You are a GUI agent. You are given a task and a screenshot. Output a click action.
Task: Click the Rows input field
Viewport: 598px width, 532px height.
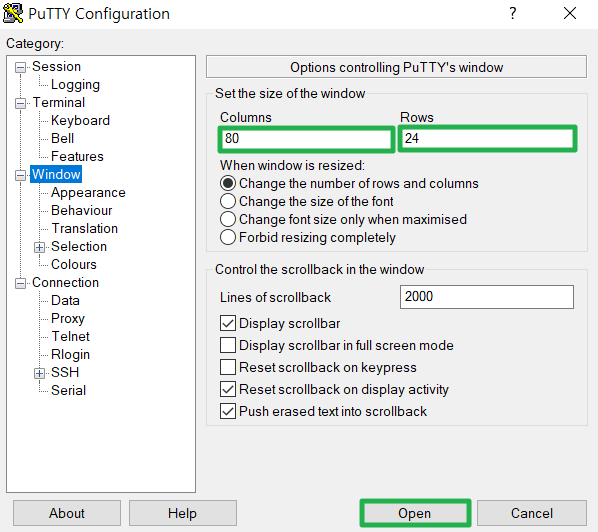[487, 139]
